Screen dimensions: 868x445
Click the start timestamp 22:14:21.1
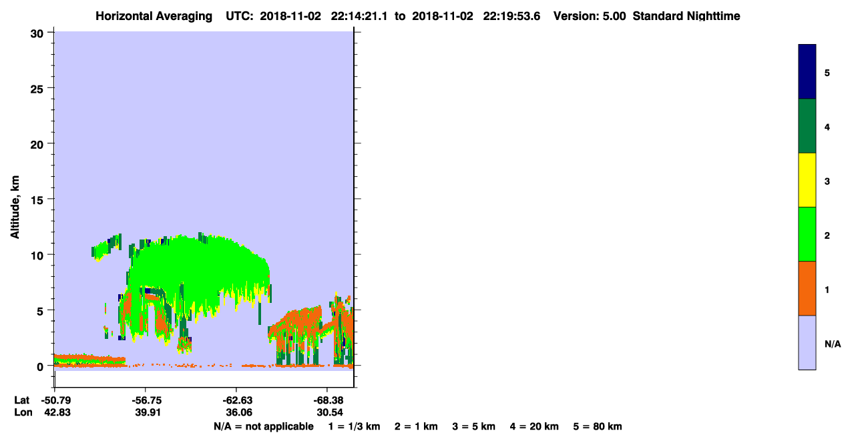click(x=361, y=16)
